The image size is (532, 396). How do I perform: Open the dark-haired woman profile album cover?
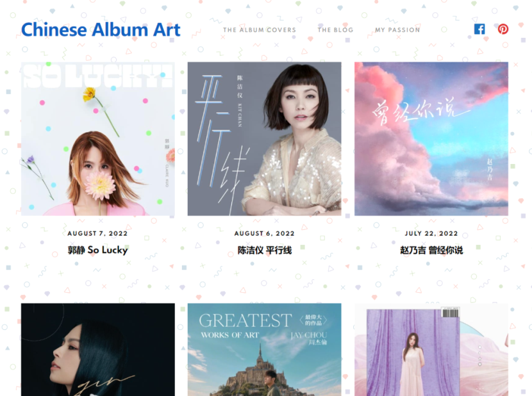click(97, 349)
